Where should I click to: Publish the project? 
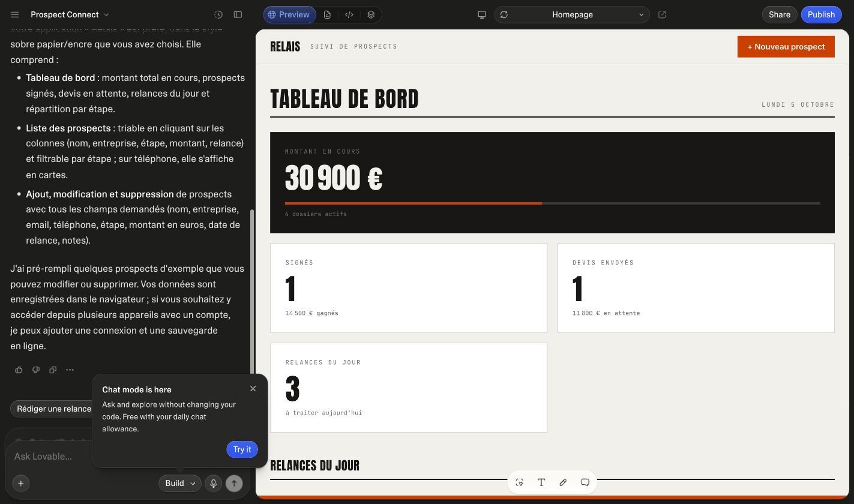click(821, 14)
